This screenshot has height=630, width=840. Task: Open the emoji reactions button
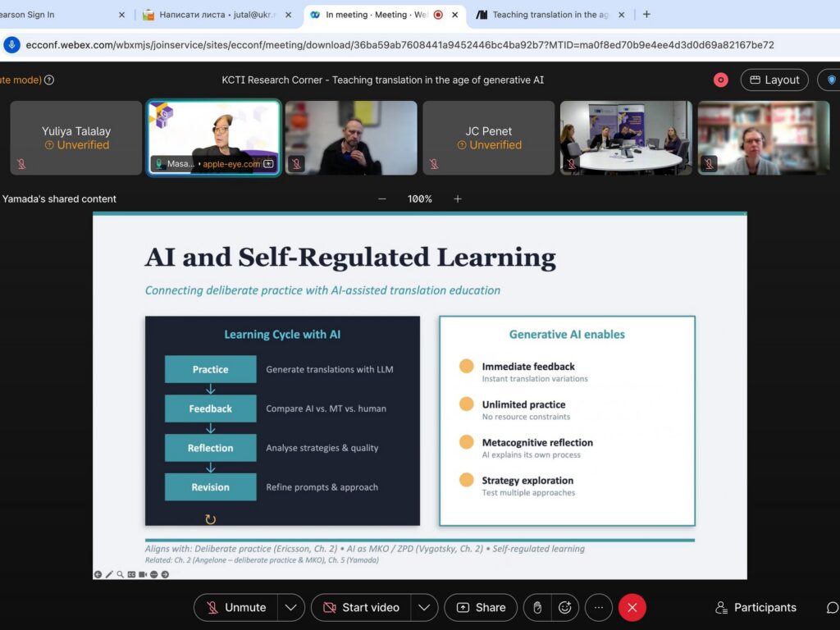point(564,608)
